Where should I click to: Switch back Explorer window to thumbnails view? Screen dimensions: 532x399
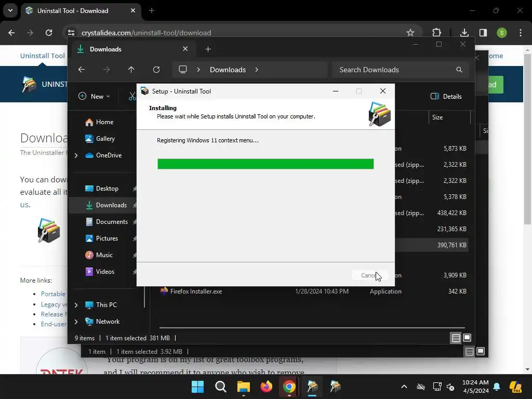point(481,351)
